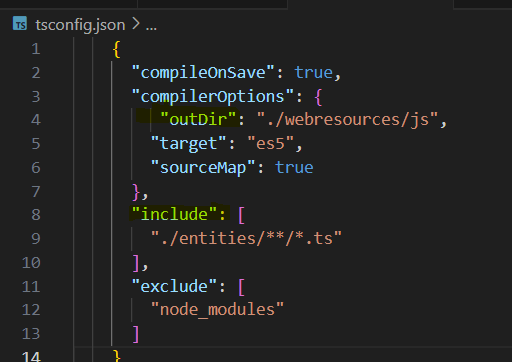Click the "es5" target value
The image size is (512, 362).
click(270, 143)
